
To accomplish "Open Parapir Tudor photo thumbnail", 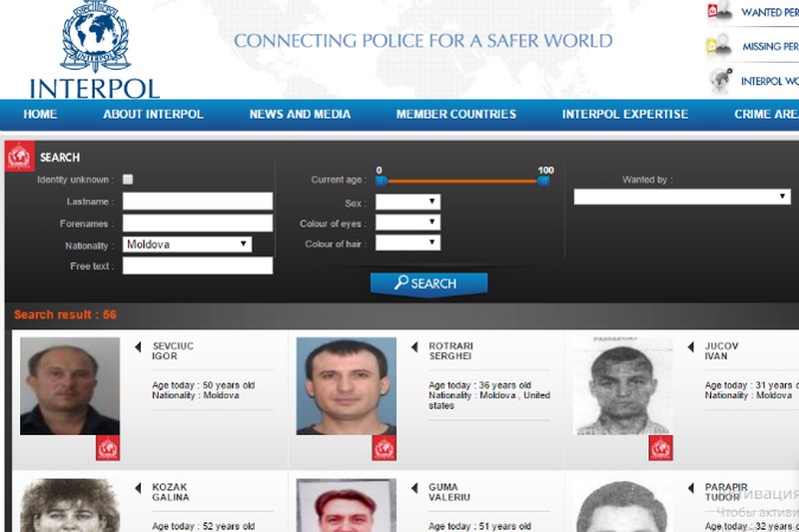I will pyautogui.click(x=622, y=505).
